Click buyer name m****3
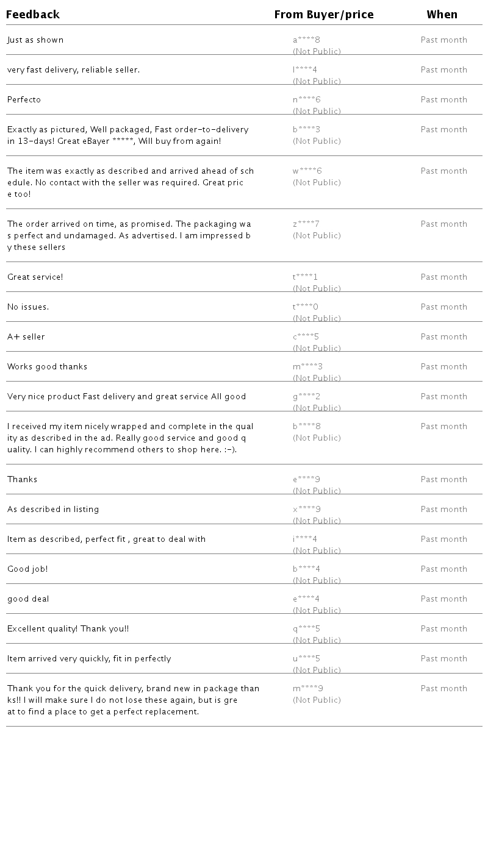Screen dimensions: 488x868 pyautogui.click(x=307, y=367)
